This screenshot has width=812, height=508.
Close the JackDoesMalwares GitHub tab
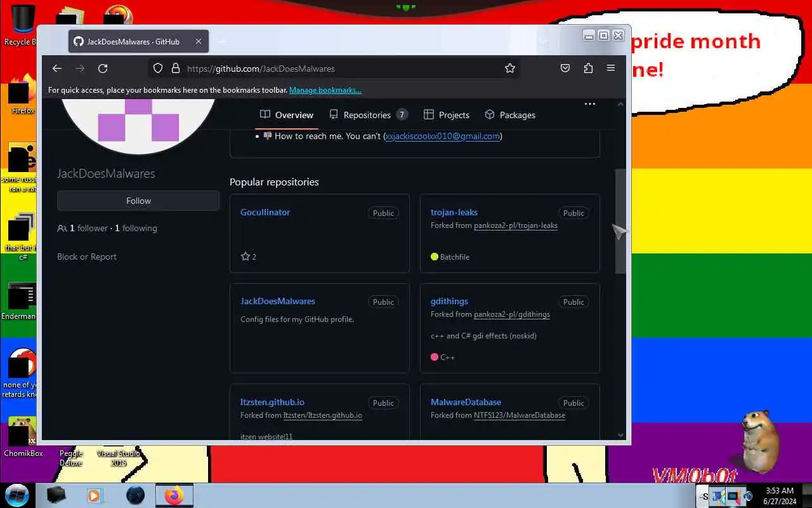[x=198, y=41]
